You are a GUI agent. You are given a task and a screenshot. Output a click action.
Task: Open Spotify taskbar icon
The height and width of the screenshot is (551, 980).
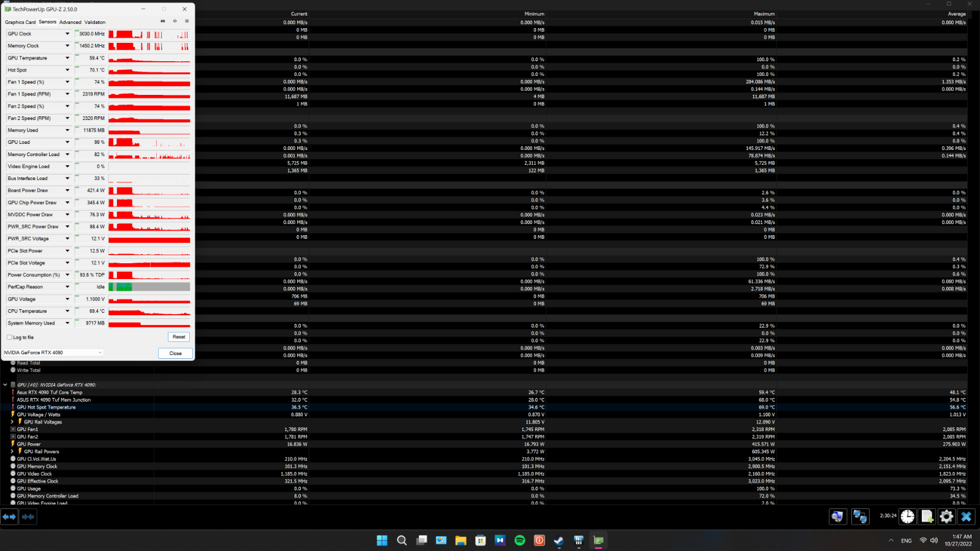(519, 540)
